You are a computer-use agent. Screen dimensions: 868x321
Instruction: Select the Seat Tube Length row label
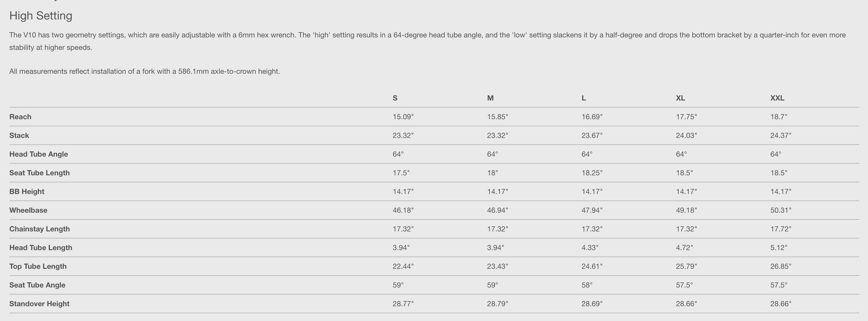click(x=39, y=173)
